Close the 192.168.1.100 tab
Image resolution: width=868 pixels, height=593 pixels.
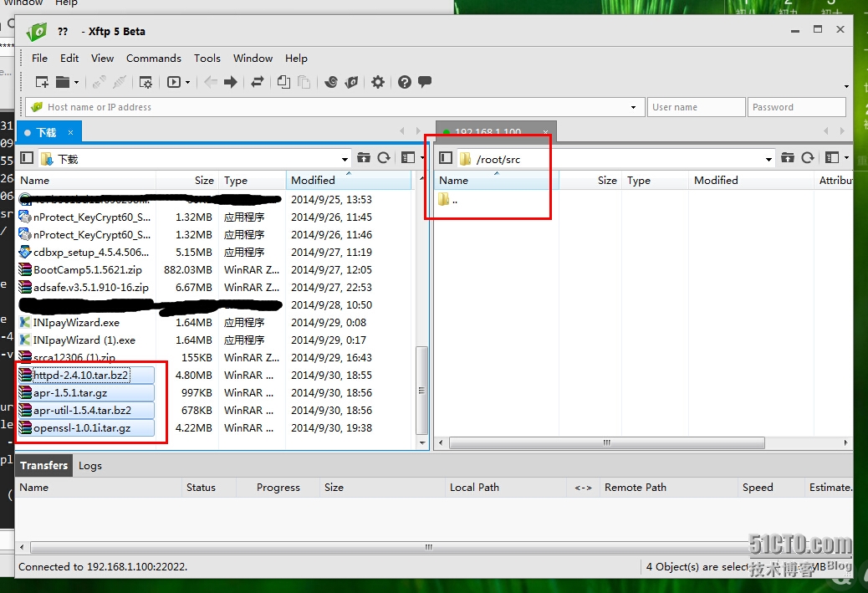tap(545, 132)
